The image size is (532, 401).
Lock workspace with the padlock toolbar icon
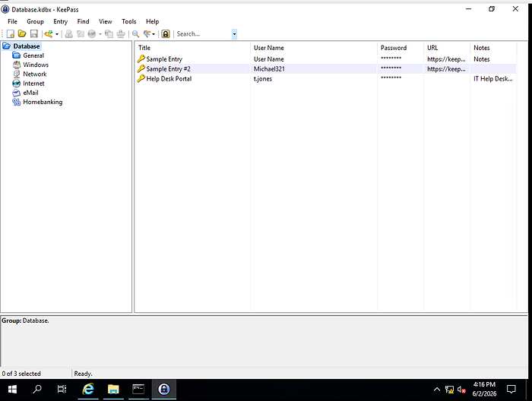tap(166, 34)
